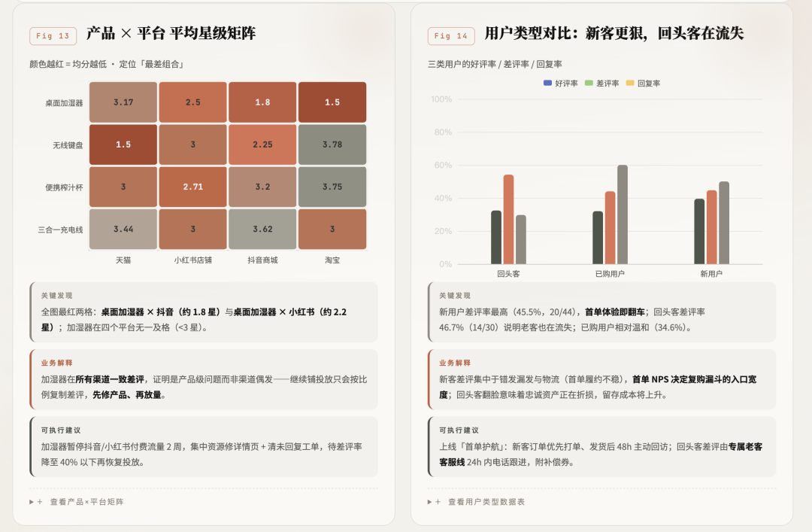Screen dimensions: 812x532
Task: Expand the 查看产品×平台矩阵 disclosure
Action: [x=77, y=502]
